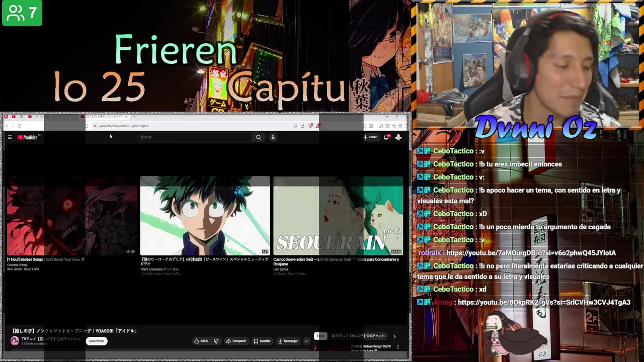Open the Badass Songs video thumbnail
The width and height of the screenshot is (644, 362).
(71, 216)
